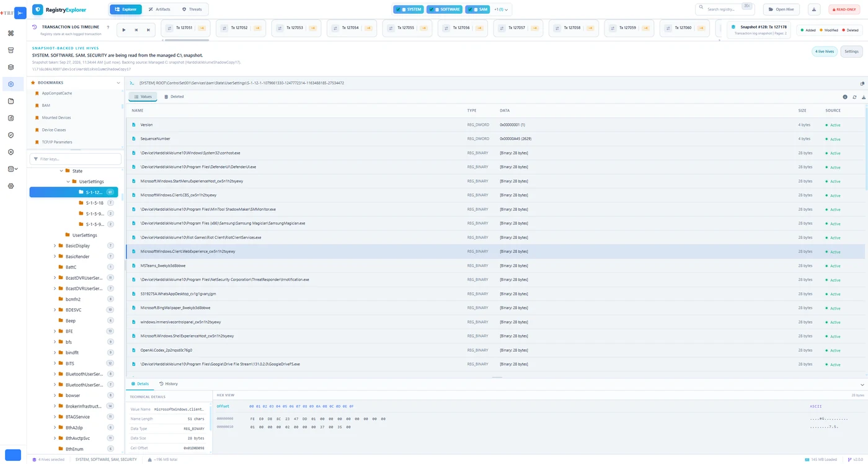Collapse the UserSettings expanded node

click(x=68, y=182)
